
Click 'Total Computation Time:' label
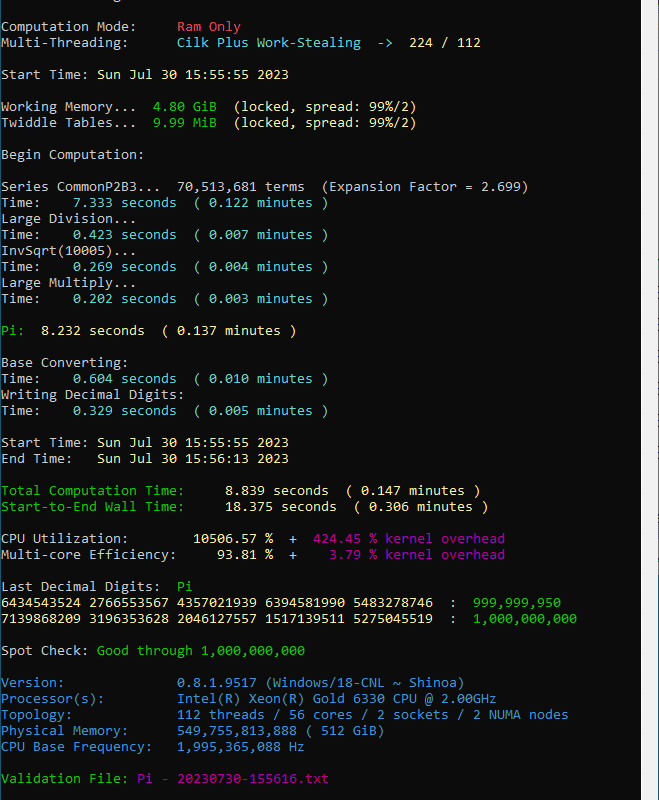tap(92, 491)
